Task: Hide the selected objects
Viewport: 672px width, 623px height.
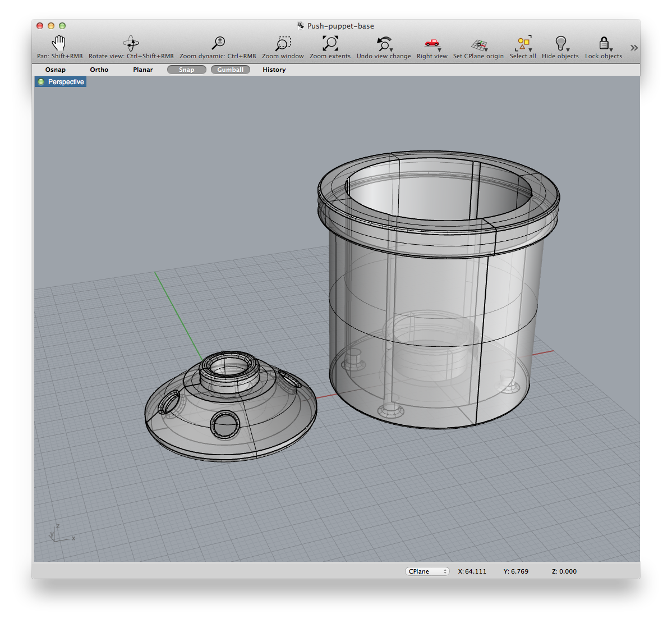Action: click(560, 45)
